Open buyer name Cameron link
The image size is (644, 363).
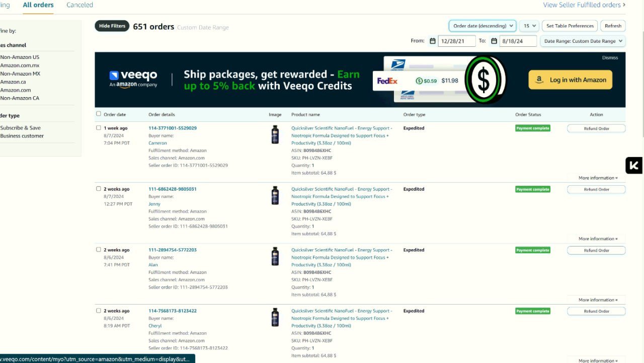coord(157,143)
